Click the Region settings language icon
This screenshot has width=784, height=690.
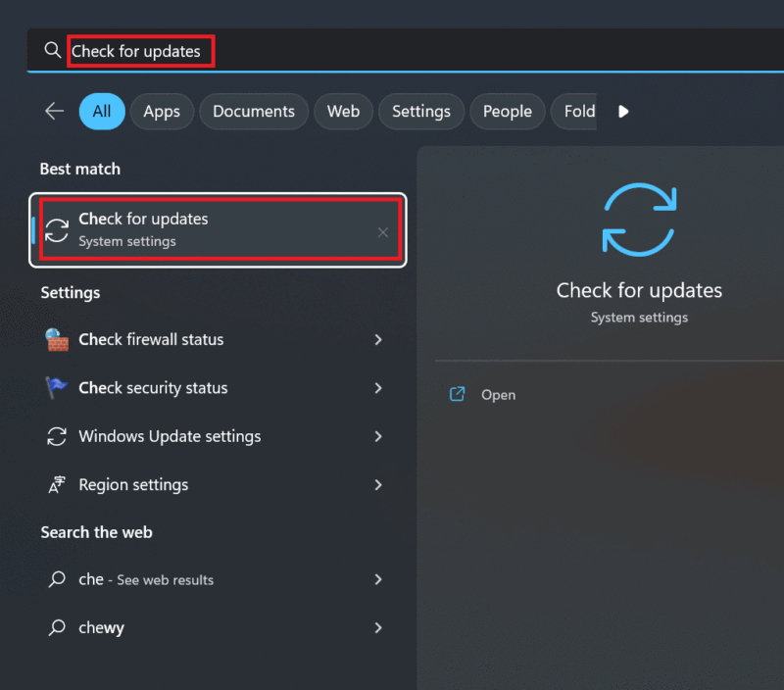(57, 484)
